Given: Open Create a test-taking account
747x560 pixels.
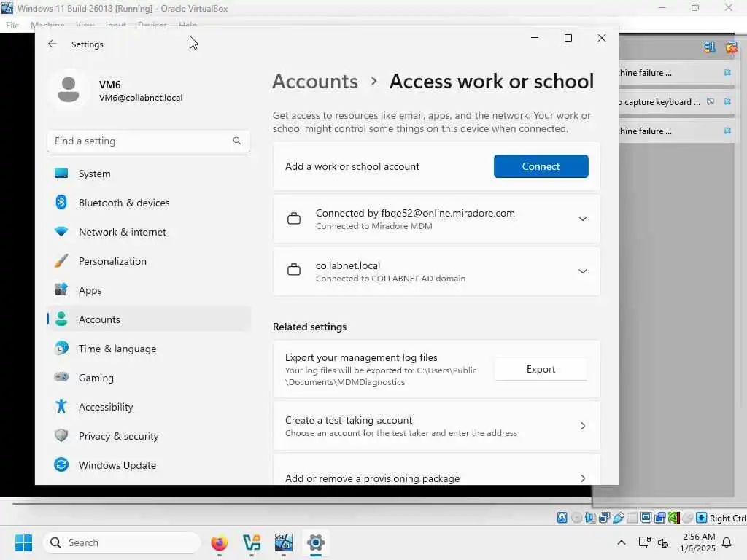Looking at the screenshot, I should (436, 426).
